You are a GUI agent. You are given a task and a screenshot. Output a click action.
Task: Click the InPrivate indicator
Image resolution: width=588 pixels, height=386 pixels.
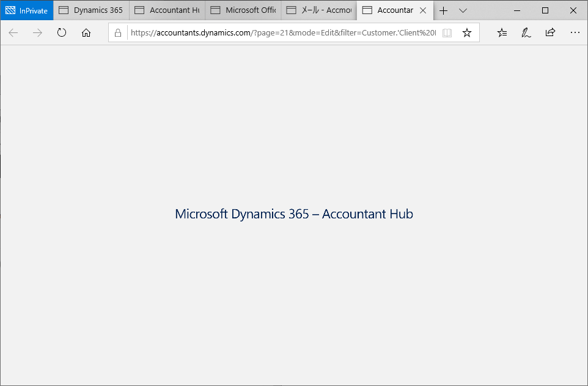point(27,10)
